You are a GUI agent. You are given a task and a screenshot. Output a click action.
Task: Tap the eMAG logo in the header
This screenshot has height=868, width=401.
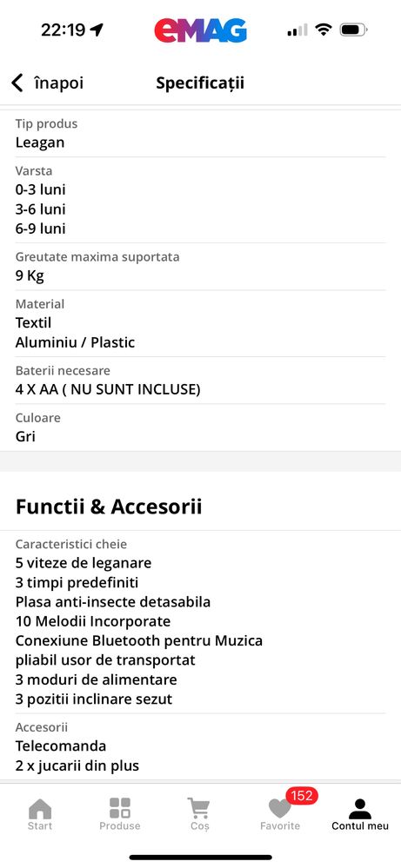pos(200,30)
